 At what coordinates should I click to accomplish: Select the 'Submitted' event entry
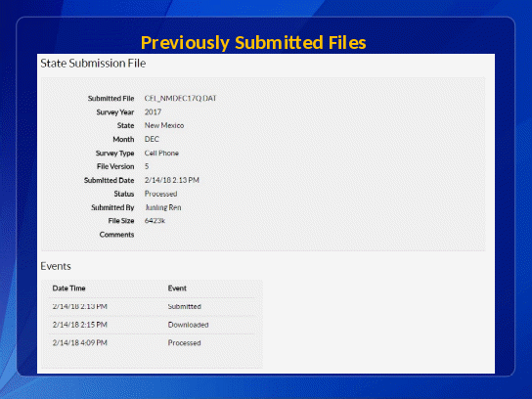click(x=185, y=306)
